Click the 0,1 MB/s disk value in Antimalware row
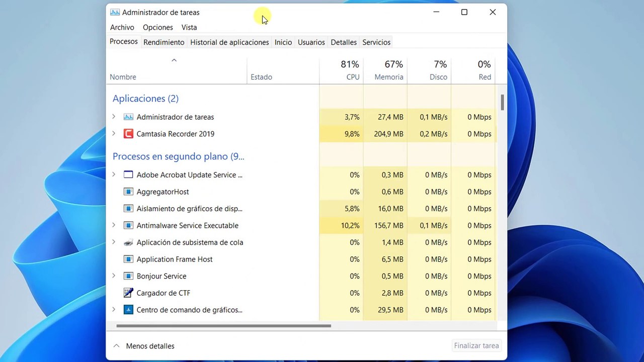This screenshot has width=644, height=362. point(434,226)
